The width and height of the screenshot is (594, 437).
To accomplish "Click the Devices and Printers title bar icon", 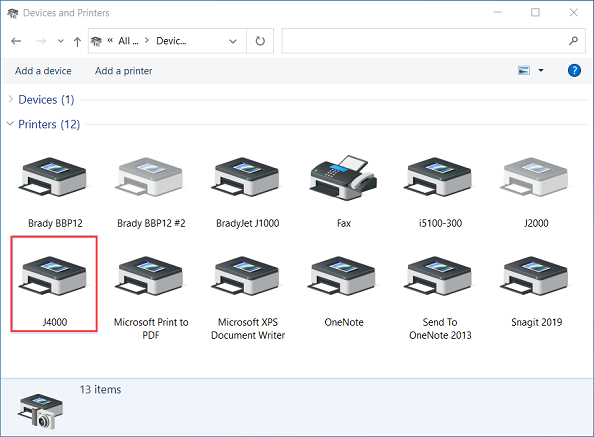I will tap(13, 13).
